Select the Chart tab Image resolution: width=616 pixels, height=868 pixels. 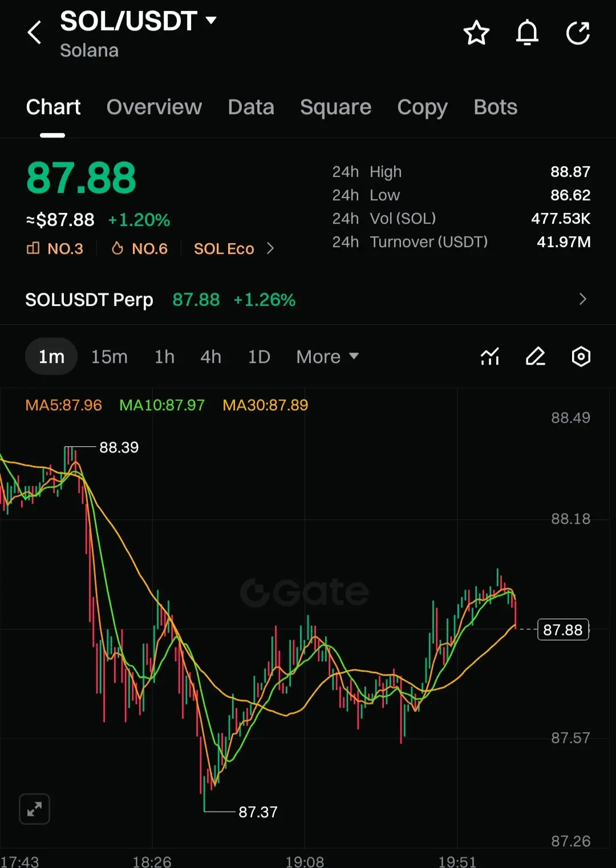pyautogui.click(x=53, y=107)
